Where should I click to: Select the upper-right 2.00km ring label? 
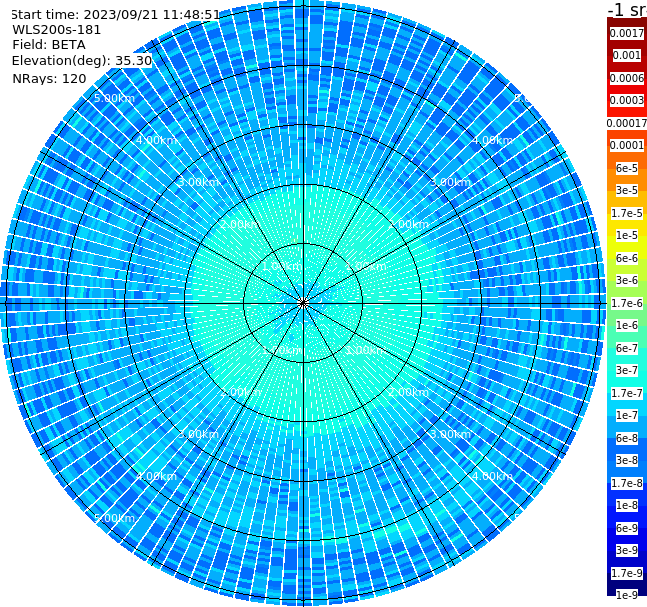(409, 224)
